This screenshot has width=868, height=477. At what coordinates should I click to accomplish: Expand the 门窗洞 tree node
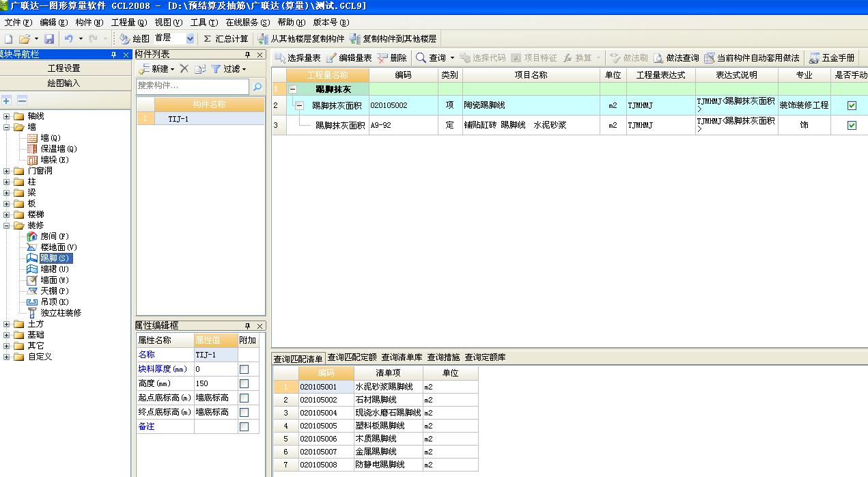[7, 171]
